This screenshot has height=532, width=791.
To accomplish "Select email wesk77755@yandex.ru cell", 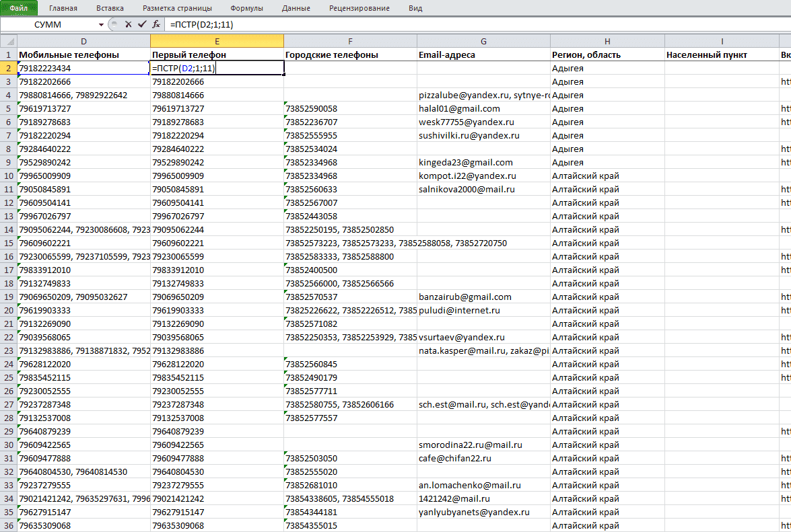I will click(x=483, y=122).
